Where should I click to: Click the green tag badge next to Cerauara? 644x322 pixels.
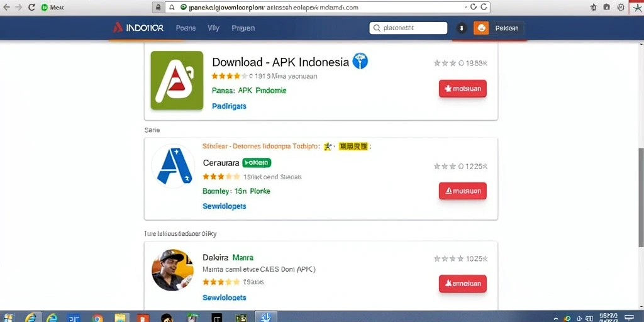click(257, 163)
